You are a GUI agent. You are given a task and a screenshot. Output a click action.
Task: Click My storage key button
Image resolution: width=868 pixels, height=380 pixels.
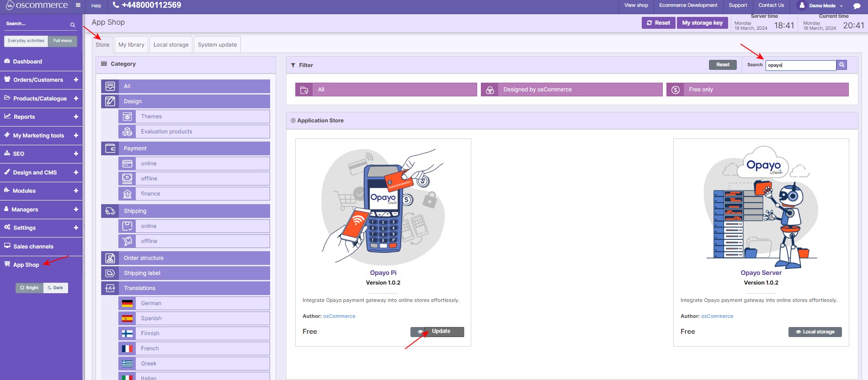coord(702,23)
